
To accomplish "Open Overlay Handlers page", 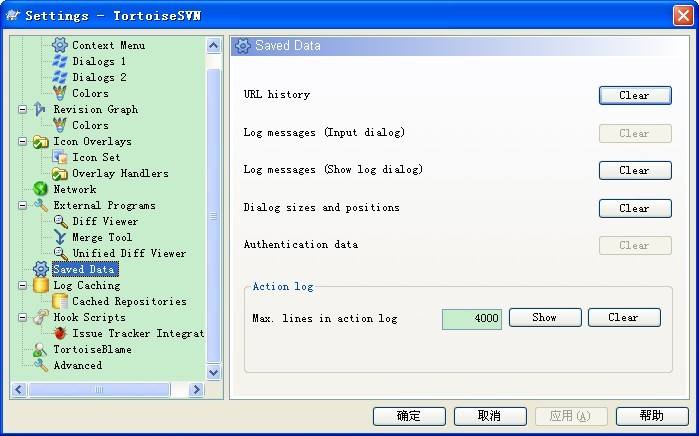I will tap(120, 173).
